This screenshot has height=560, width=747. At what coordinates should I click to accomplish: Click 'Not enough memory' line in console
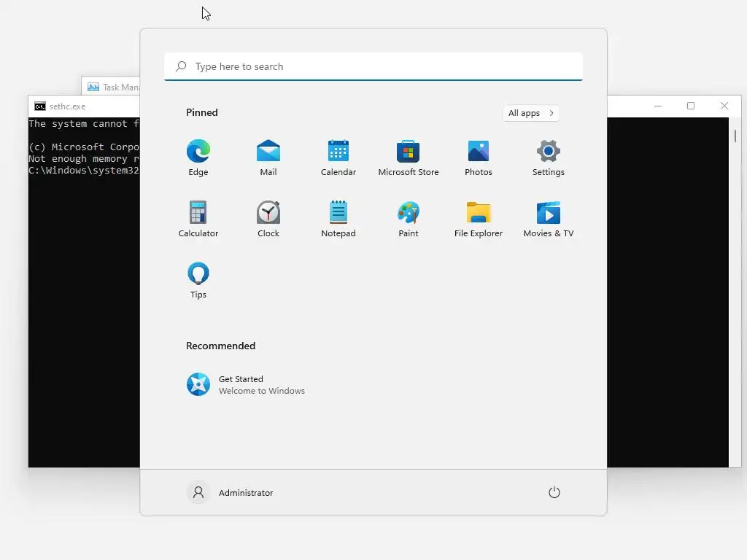point(84,158)
